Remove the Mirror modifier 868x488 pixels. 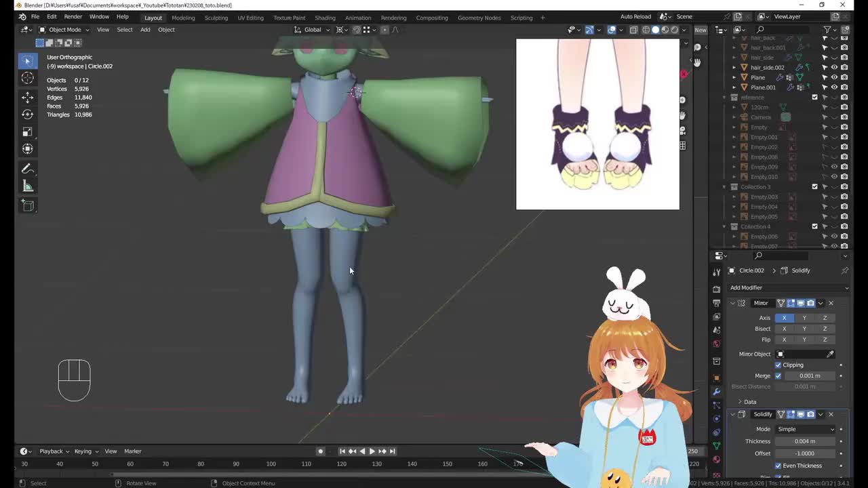pyautogui.click(x=831, y=303)
